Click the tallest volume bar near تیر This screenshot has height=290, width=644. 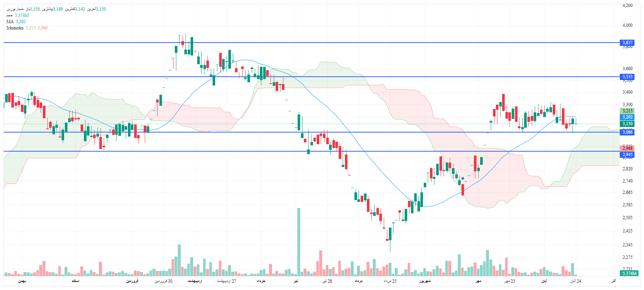(x=299, y=242)
